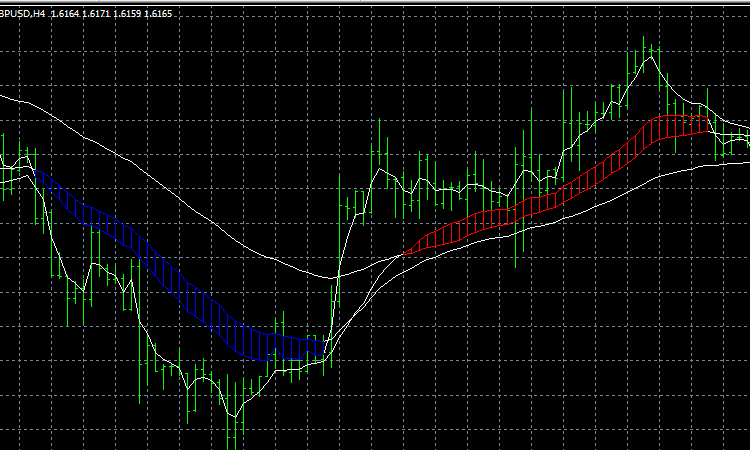Click the 1.6171 high price value
Screen dimensions: 750x450
coord(97,14)
